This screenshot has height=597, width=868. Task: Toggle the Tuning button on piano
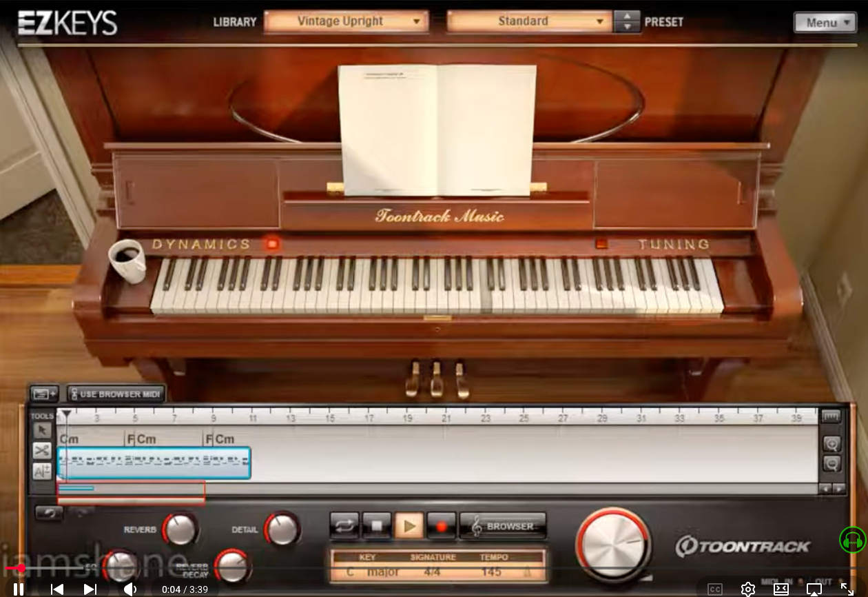point(601,243)
